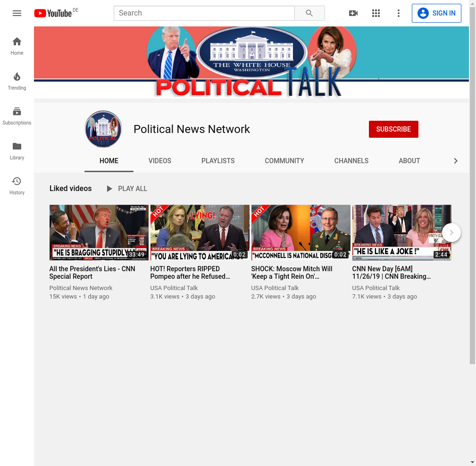Open Trending in the sidebar
This screenshot has height=466, width=476.
17,81
